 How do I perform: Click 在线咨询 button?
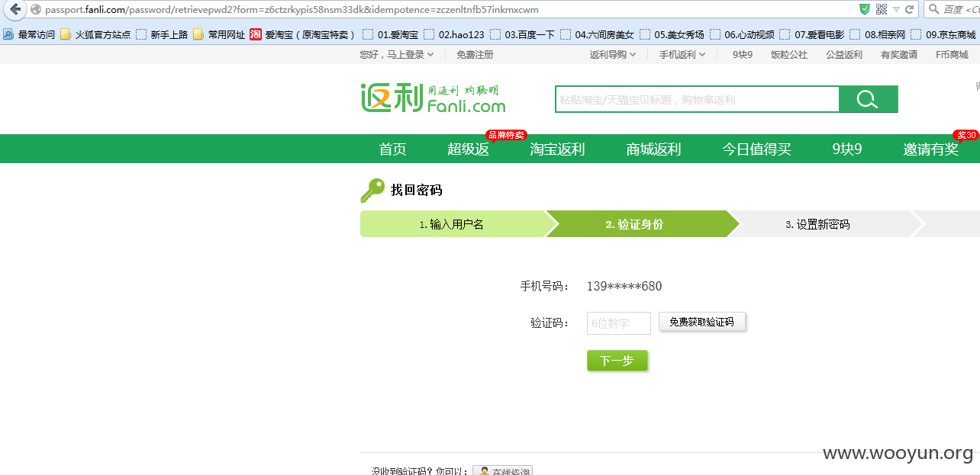coord(502,471)
